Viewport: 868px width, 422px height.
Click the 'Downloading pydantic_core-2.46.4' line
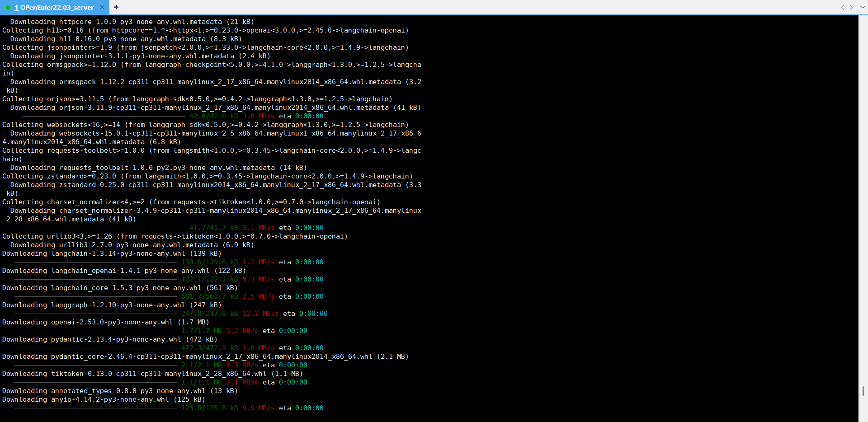pyautogui.click(x=205, y=356)
